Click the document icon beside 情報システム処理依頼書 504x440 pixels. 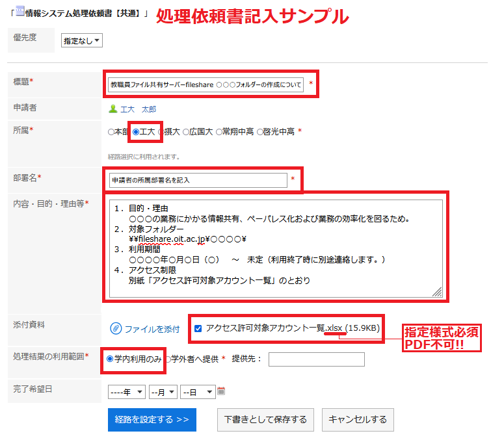pyautogui.click(x=20, y=11)
